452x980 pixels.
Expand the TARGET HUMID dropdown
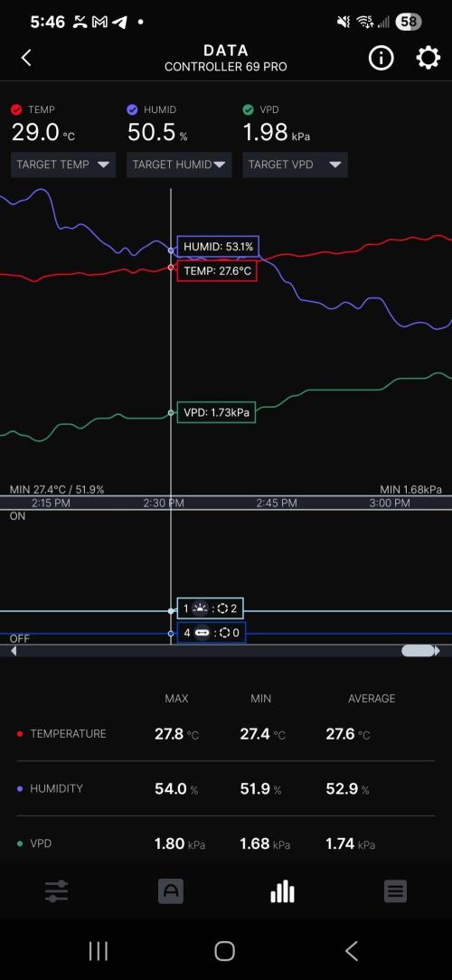[x=179, y=165]
